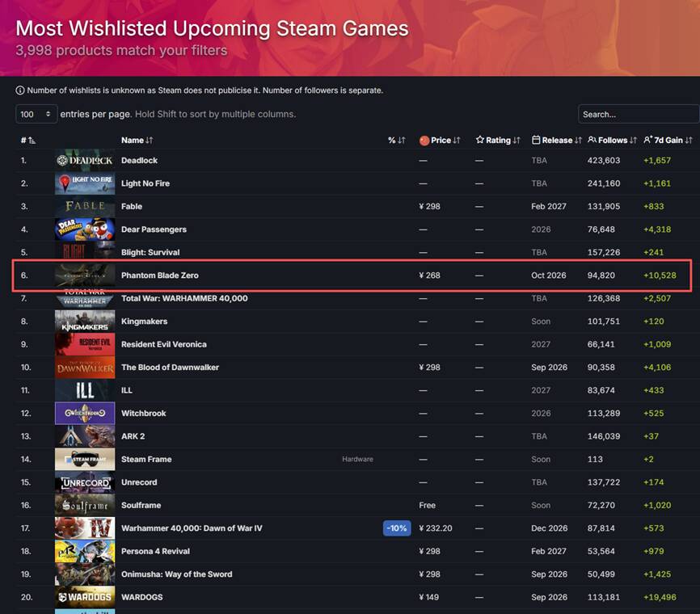Open the Kingmakers name link
Screen dimensions: 700x614
point(144,322)
